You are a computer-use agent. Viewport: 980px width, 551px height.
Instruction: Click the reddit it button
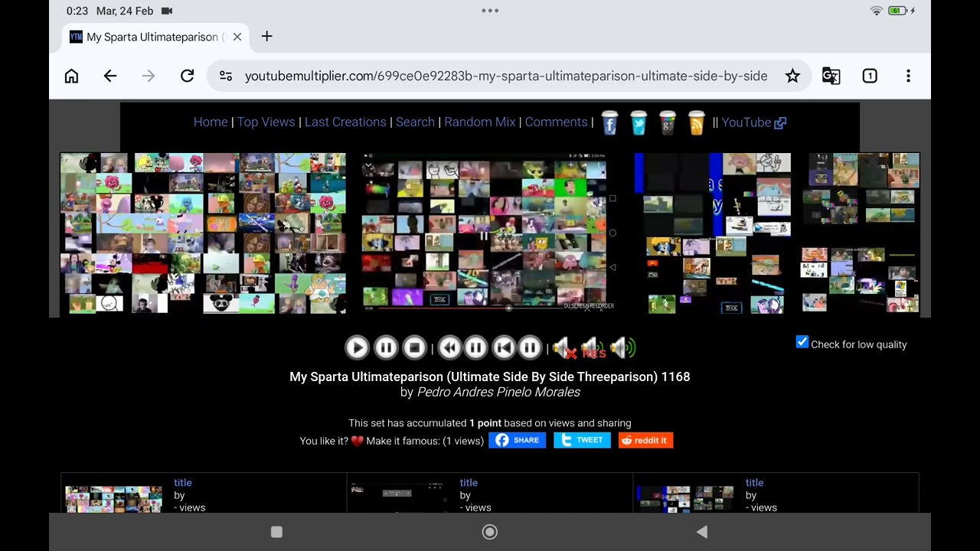pyautogui.click(x=645, y=440)
